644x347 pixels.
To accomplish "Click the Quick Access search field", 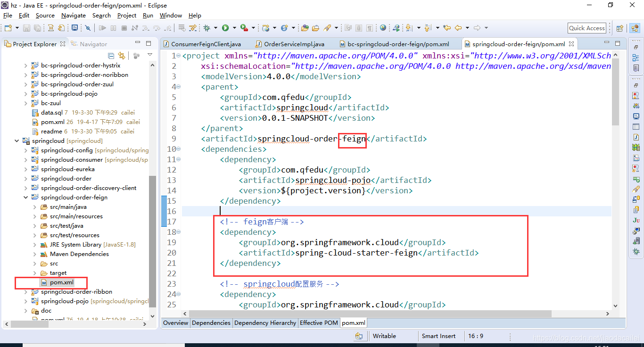I will [587, 28].
